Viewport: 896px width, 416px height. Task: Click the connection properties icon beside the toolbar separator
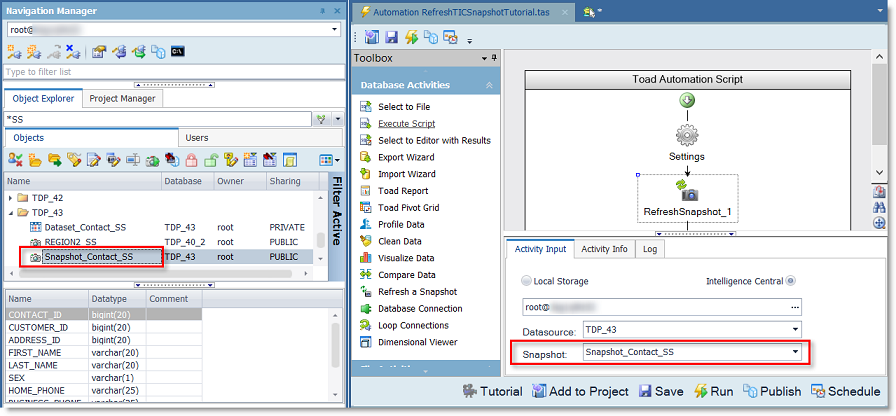(x=99, y=52)
